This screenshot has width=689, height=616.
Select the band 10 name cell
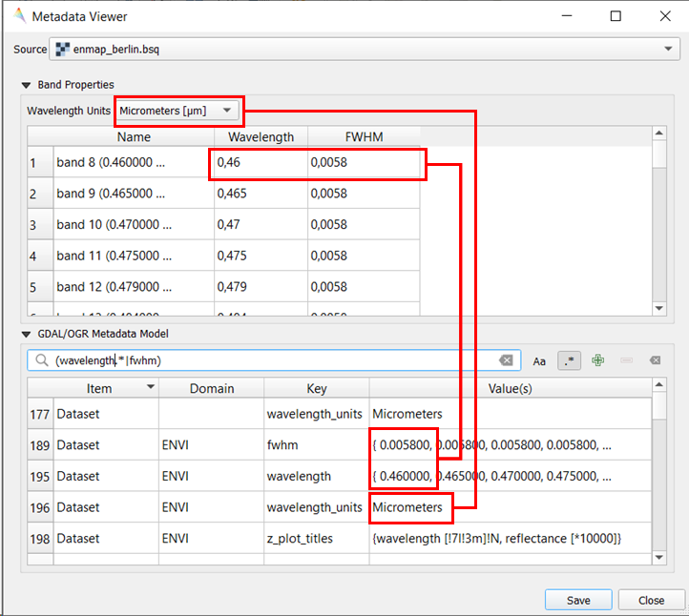tap(134, 225)
